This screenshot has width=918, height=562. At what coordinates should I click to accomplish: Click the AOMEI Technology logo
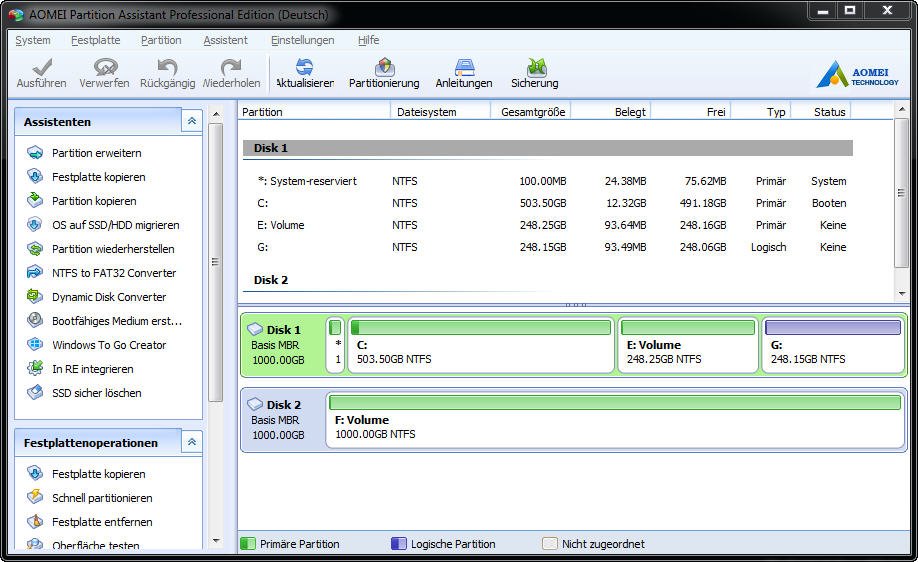[x=858, y=75]
